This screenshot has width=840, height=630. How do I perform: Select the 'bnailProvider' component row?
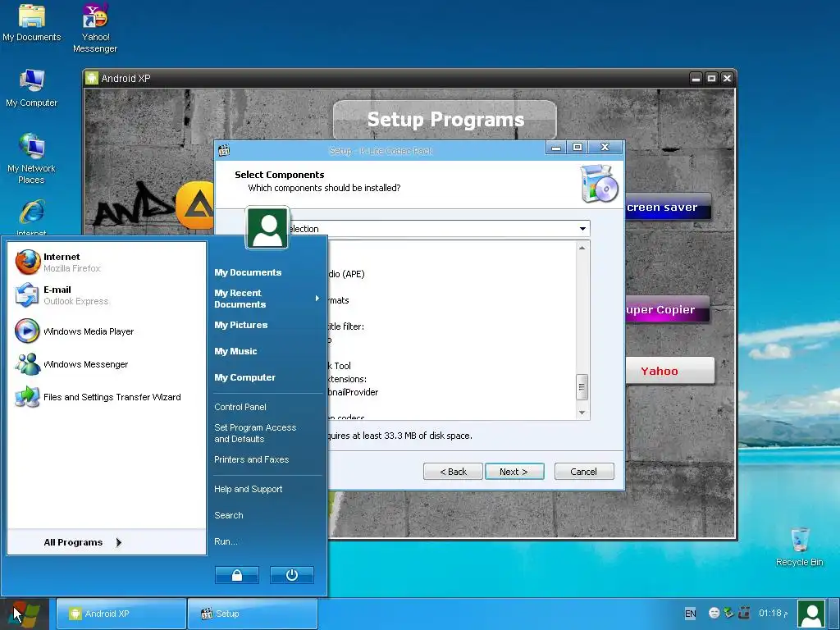tap(353, 392)
